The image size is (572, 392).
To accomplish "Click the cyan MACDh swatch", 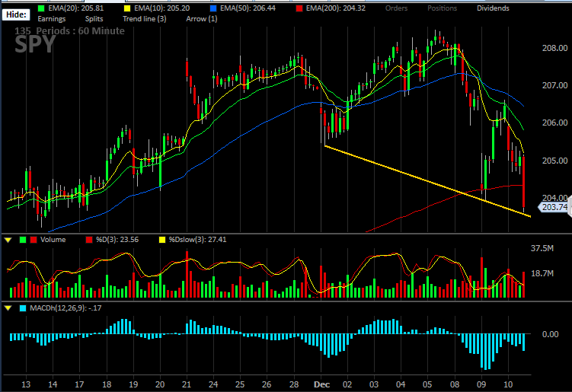I will click(x=23, y=308).
